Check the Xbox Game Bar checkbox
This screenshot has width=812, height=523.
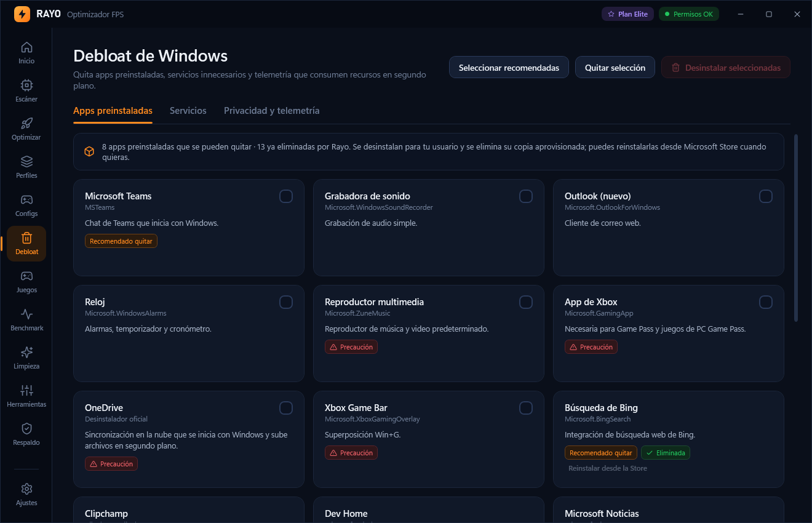[526, 408]
